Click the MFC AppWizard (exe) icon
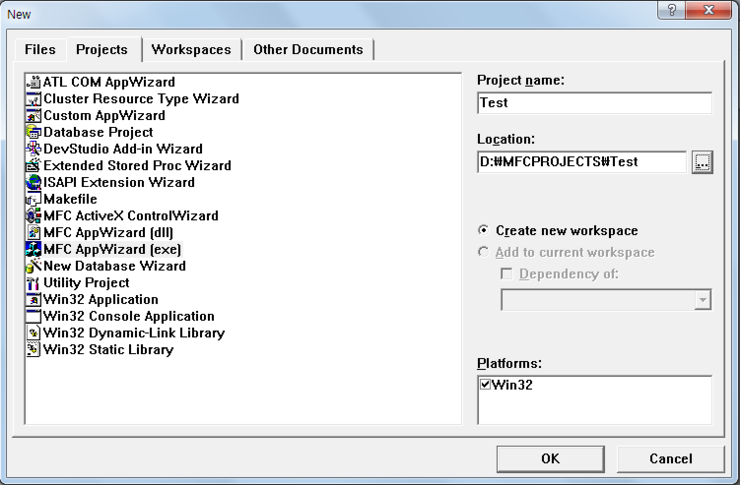The image size is (740, 485). (x=34, y=249)
